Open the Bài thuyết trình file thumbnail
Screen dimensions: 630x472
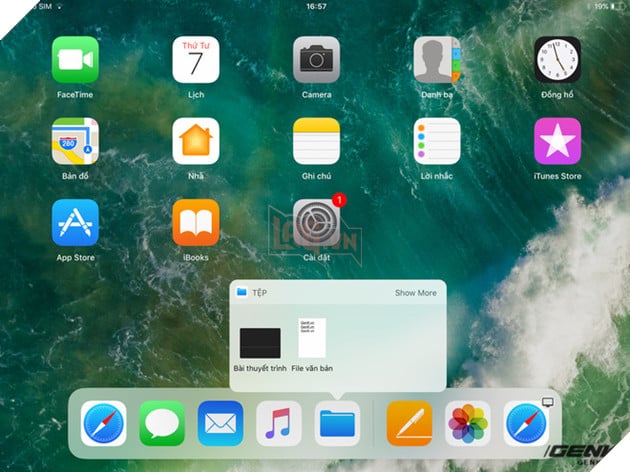pos(260,342)
